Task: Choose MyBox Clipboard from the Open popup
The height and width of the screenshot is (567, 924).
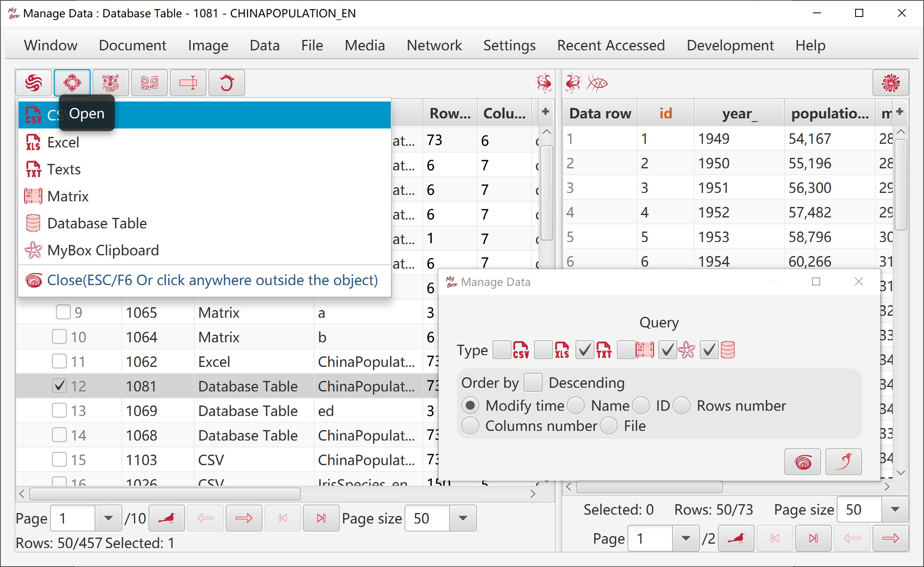Action: click(204, 250)
